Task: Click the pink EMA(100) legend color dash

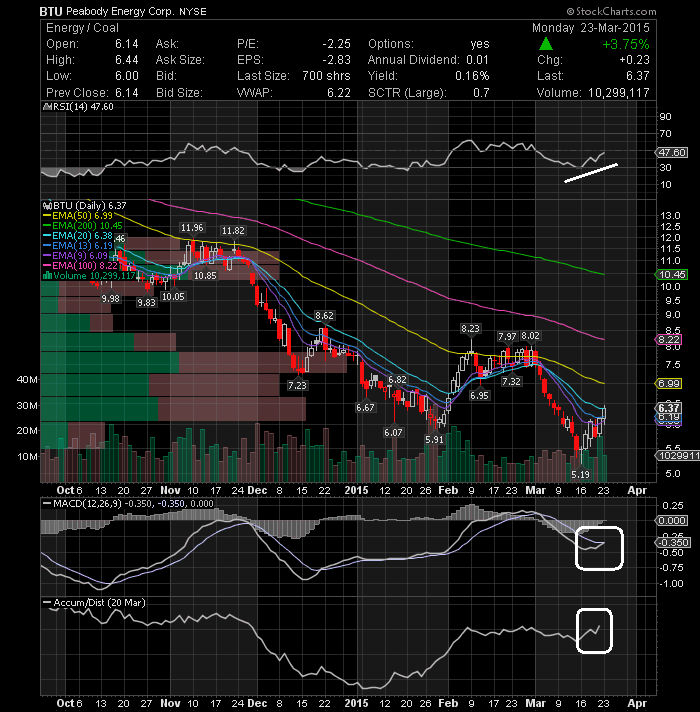Action: click(x=47, y=266)
